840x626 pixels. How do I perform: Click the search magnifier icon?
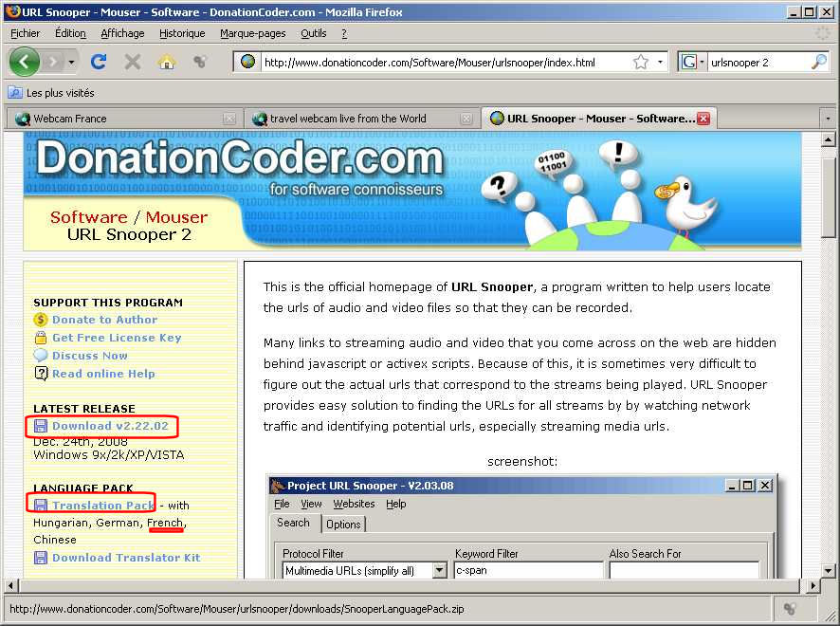click(818, 63)
